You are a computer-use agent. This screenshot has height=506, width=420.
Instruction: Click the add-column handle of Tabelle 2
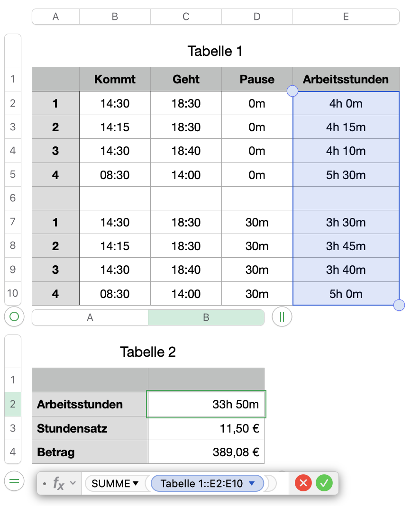point(282,316)
